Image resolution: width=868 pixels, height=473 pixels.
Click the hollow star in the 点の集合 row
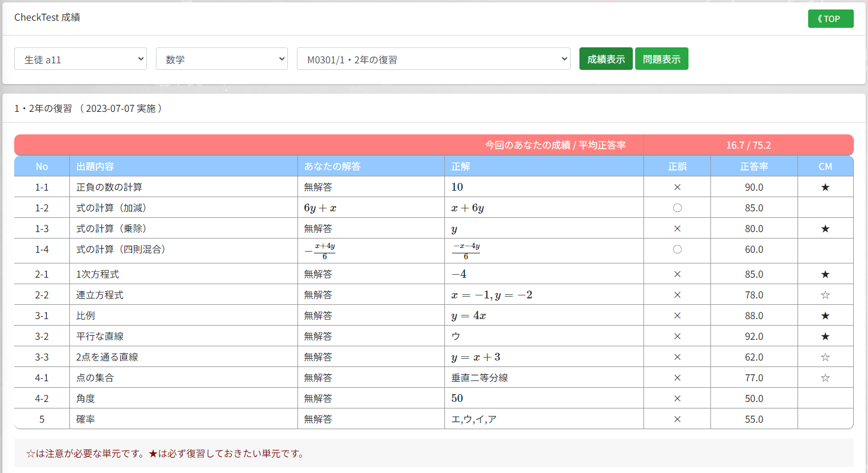(825, 377)
